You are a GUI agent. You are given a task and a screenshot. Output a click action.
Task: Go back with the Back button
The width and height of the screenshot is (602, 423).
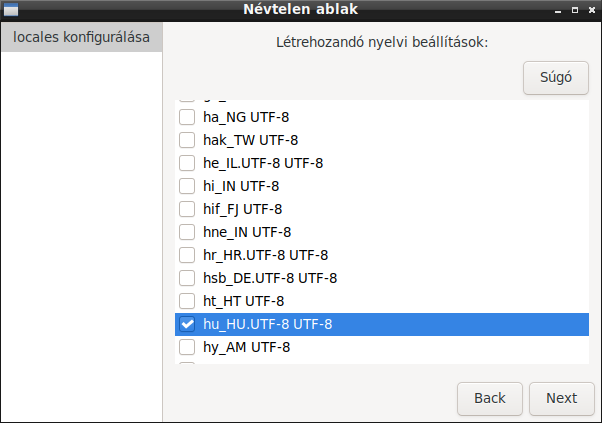point(490,398)
